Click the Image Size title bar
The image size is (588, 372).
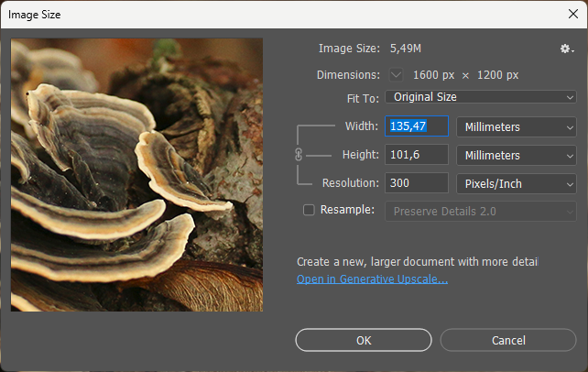coord(275,15)
